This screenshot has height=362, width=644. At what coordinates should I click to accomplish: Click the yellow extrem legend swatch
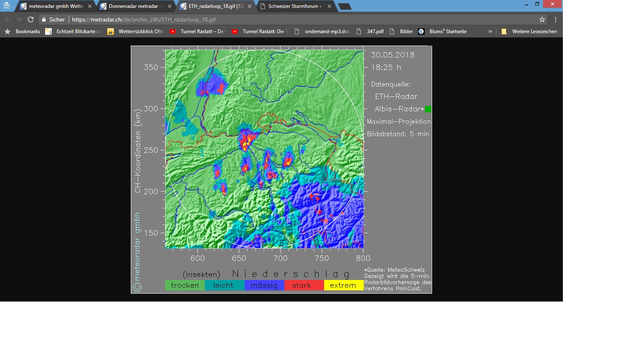click(x=343, y=285)
